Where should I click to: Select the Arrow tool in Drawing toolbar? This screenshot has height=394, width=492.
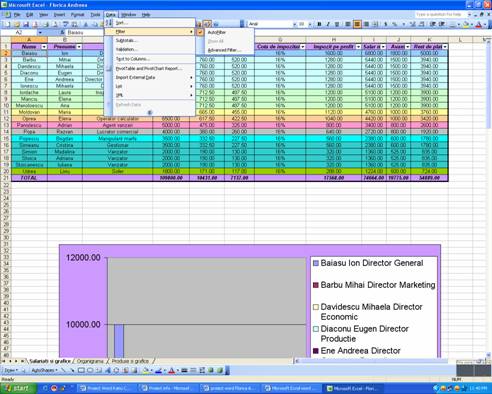pyautogui.click(x=72, y=370)
